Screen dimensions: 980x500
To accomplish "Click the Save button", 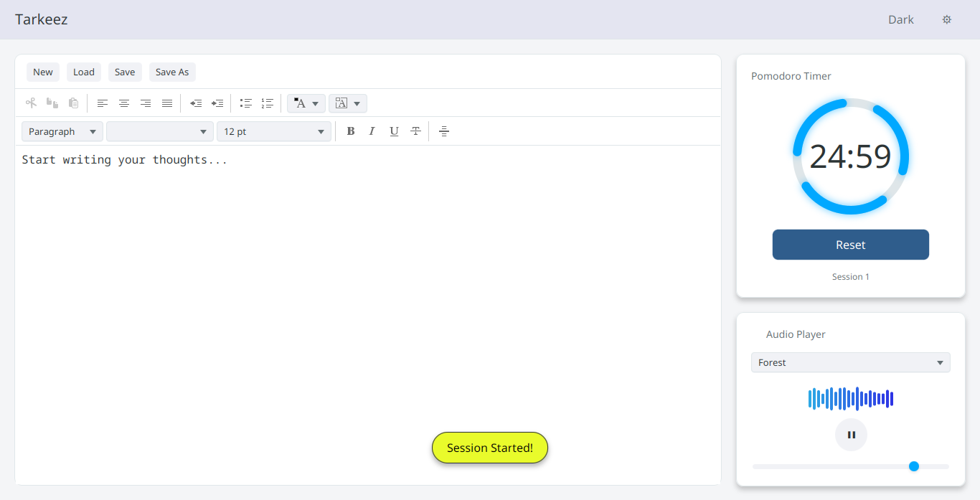I will coord(125,72).
